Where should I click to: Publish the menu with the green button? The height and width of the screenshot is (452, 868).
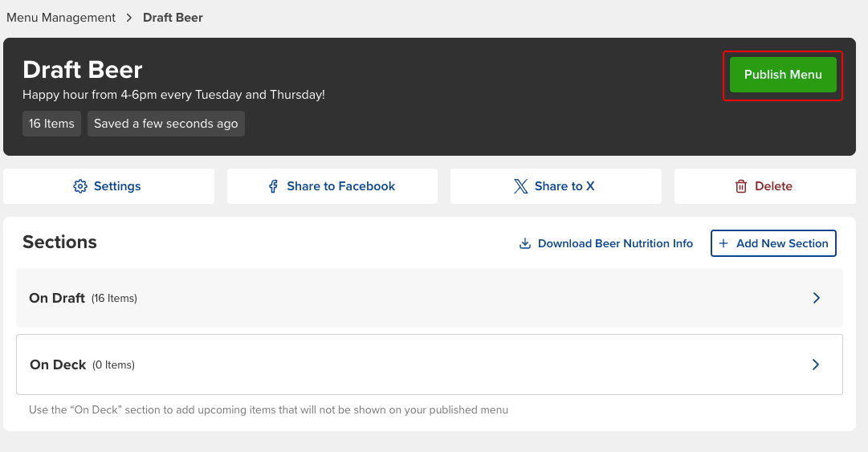click(783, 75)
